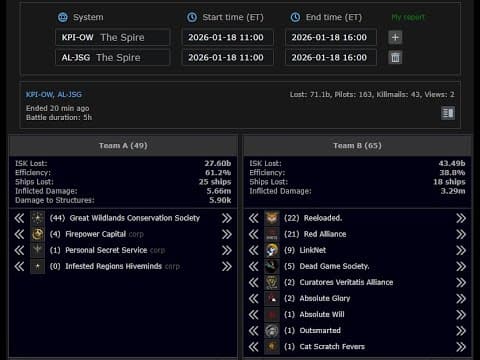This screenshot has height=360, width=480.
Task: Click the System column globe icon
Action: tap(63, 17)
